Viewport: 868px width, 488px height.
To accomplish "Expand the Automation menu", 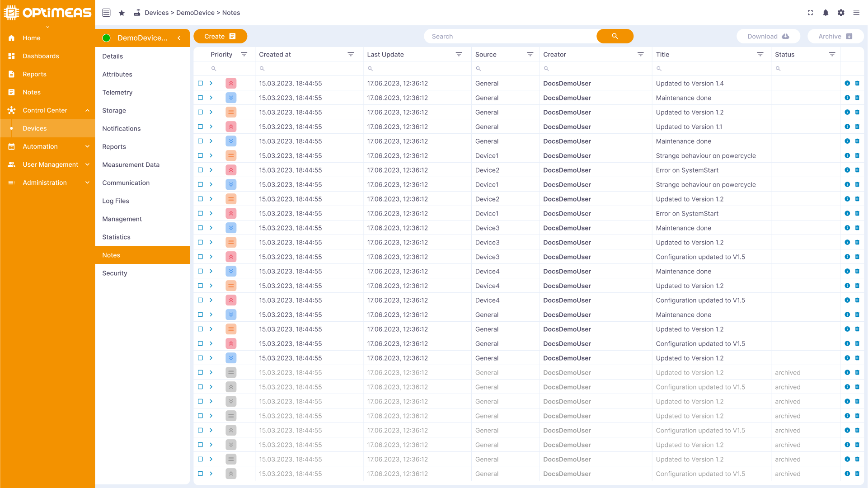I will [87, 146].
